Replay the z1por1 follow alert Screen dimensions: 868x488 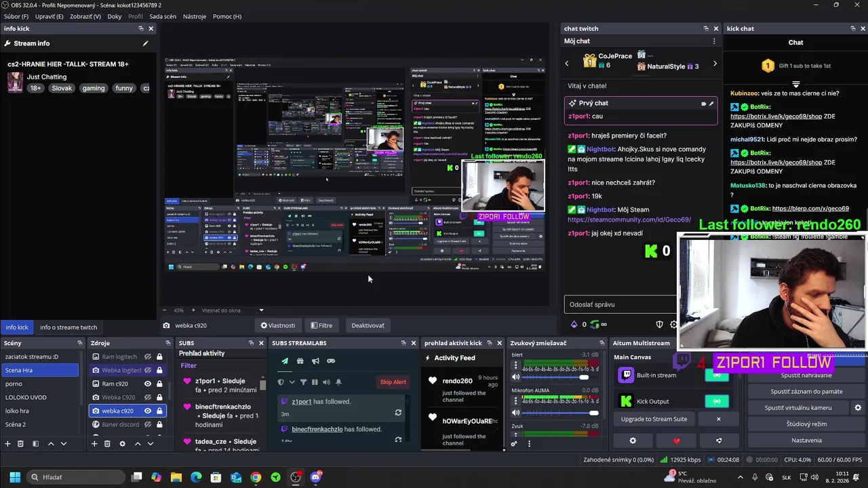point(398,412)
